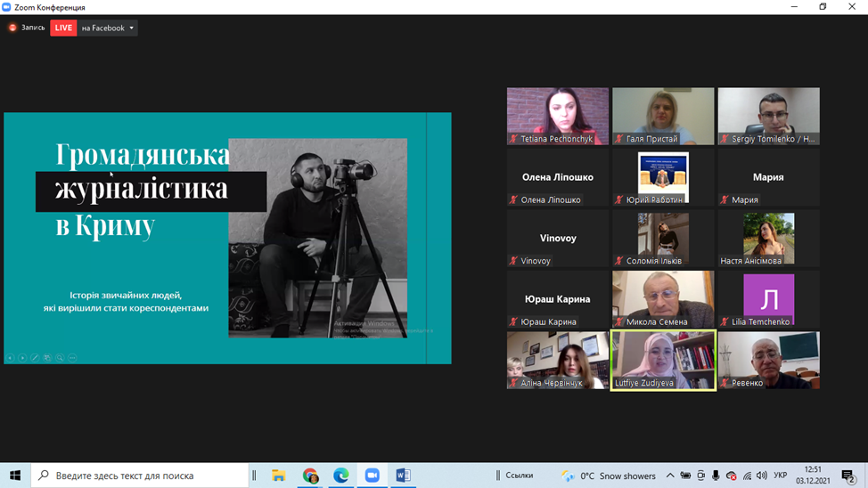Open the notification center with 2 alerts

[848, 476]
